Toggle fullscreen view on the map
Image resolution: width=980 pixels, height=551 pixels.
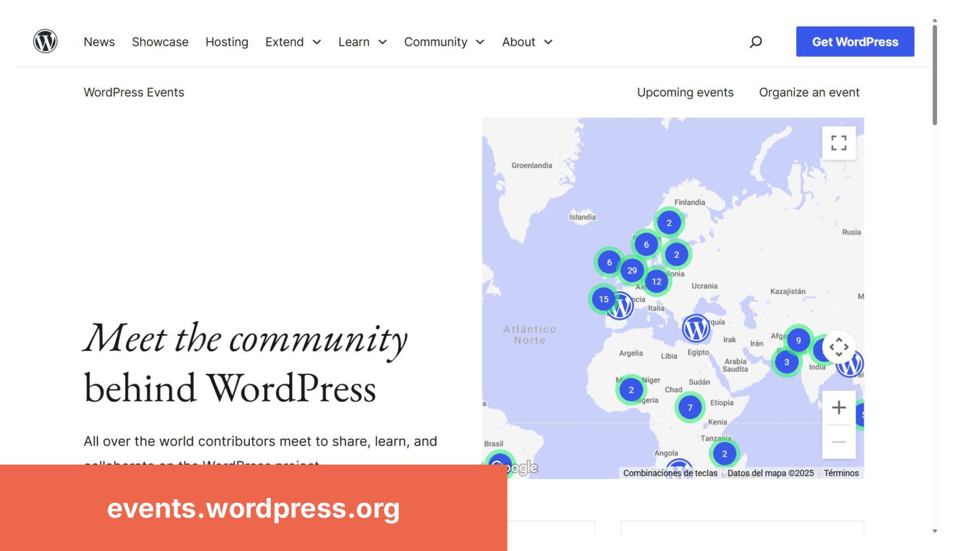click(x=838, y=143)
